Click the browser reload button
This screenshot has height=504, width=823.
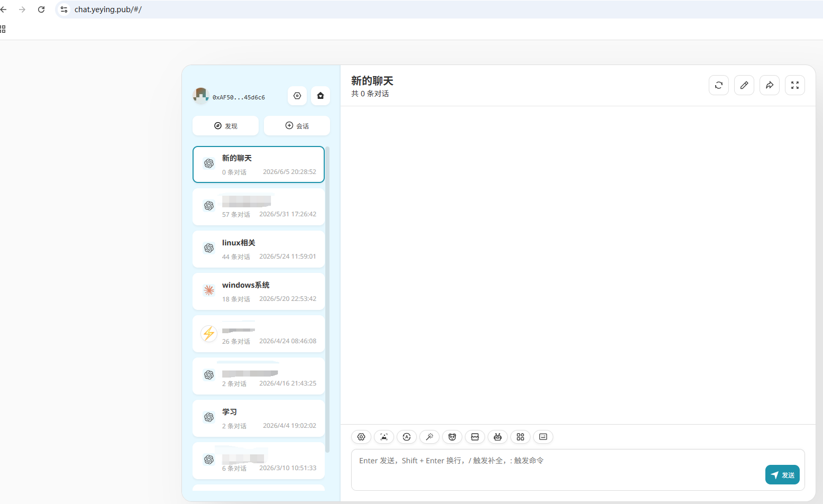[41, 10]
